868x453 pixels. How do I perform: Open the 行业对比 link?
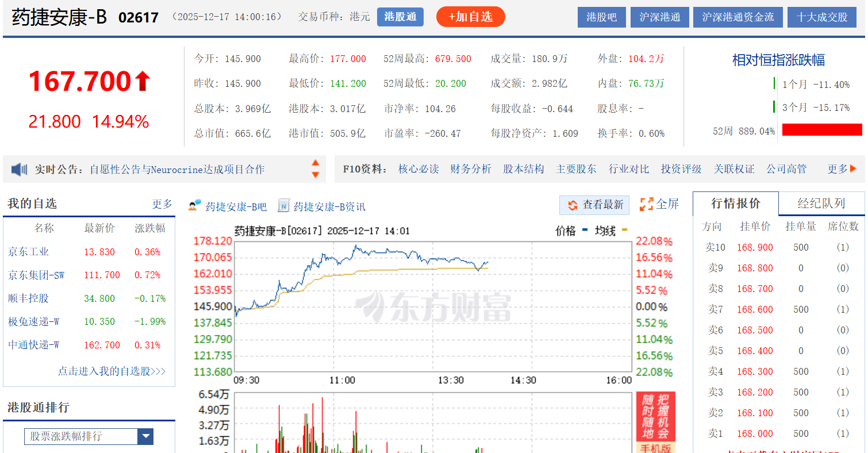click(629, 169)
